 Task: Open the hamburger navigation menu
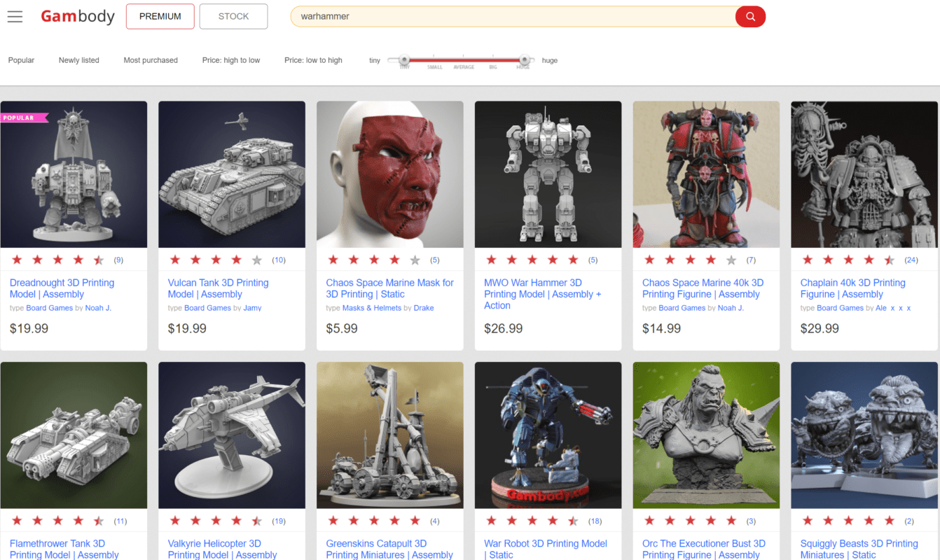(15, 17)
